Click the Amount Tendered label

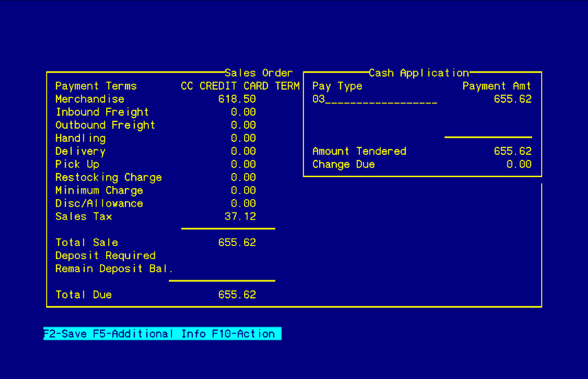click(359, 151)
